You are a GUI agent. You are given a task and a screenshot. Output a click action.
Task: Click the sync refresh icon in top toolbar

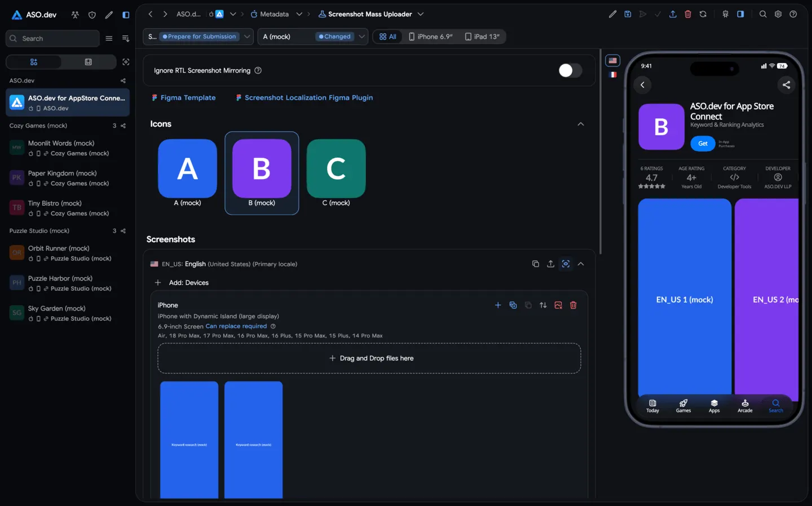[x=703, y=14]
